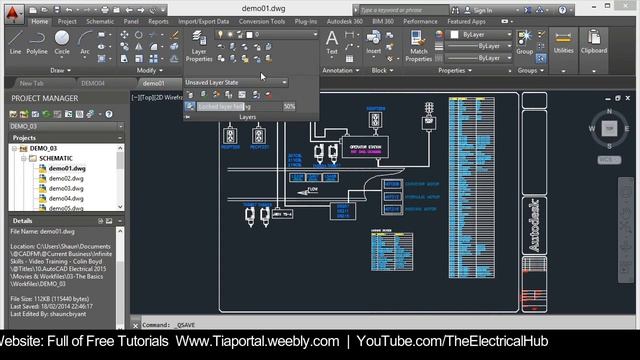Toggle group selection on/off in Groups panel
640x360 pixels.
[x=541, y=59]
